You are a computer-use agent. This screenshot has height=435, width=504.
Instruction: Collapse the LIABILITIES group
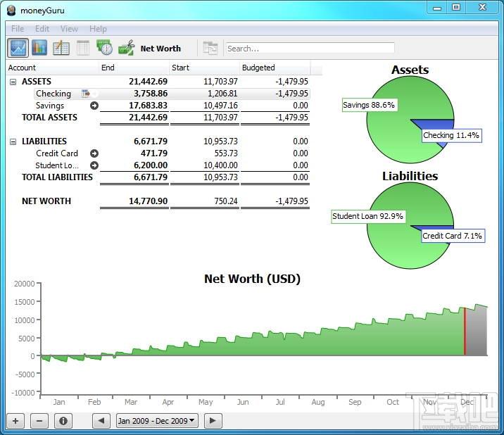[13, 141]
